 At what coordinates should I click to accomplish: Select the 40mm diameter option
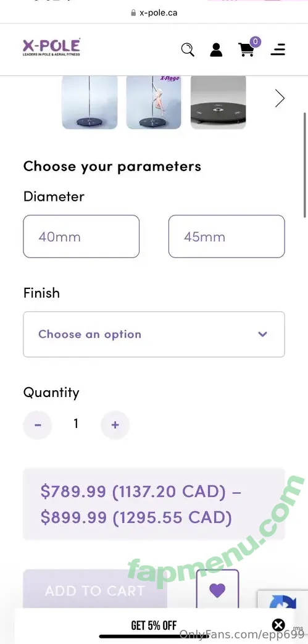coord(81,236)
